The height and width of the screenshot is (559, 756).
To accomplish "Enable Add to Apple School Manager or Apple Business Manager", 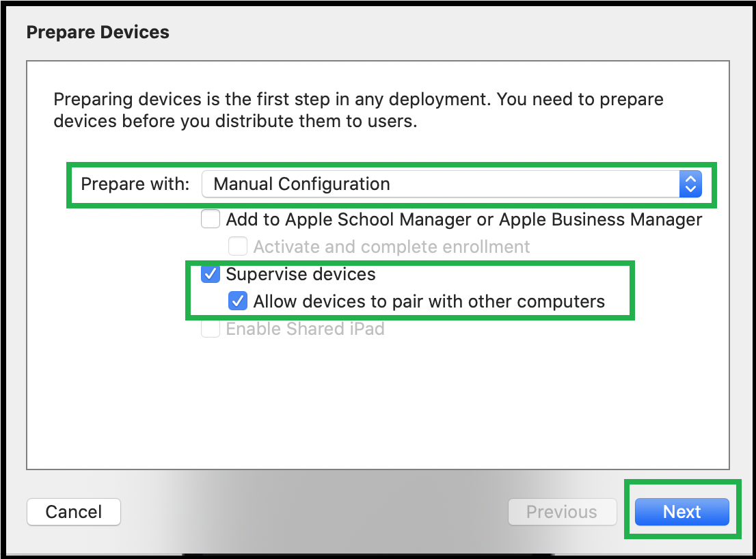I will click(210, 219).
